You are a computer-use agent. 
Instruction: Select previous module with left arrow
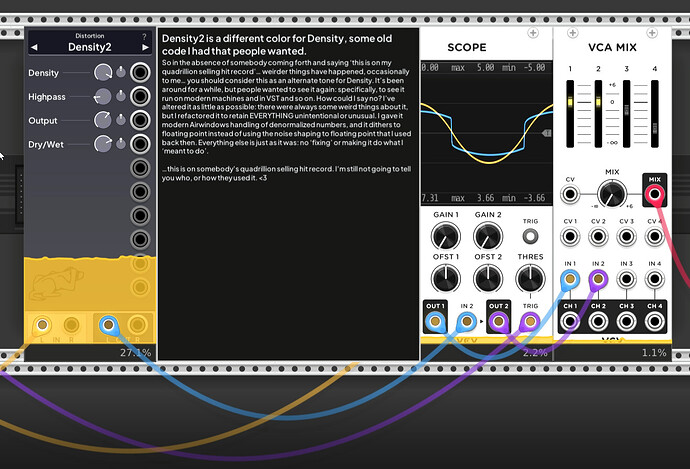click(34, 48)
